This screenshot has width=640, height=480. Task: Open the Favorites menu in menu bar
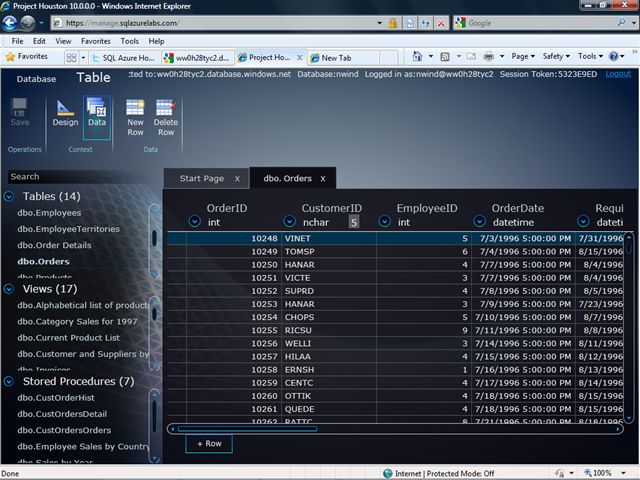tap(96, 41)
